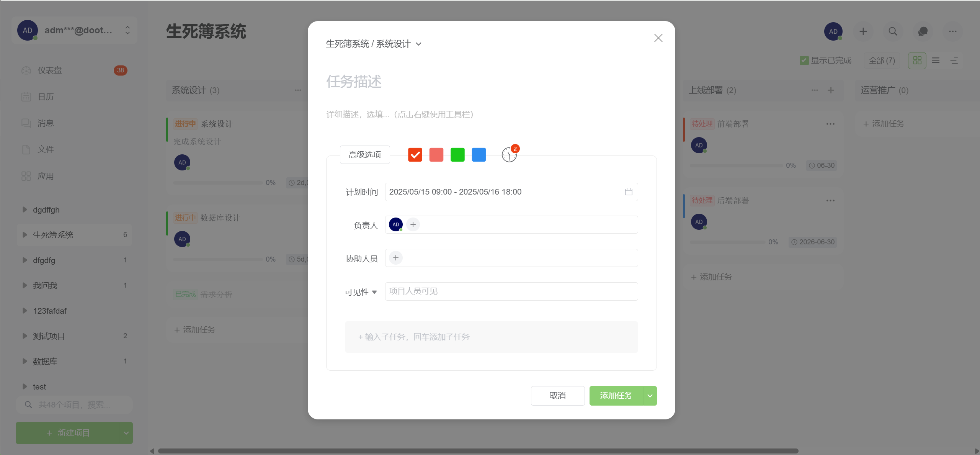Open 仪表盘 in the sidebar
The height and width of the screenshot is (455, 980).
click(x=49, y=70)
